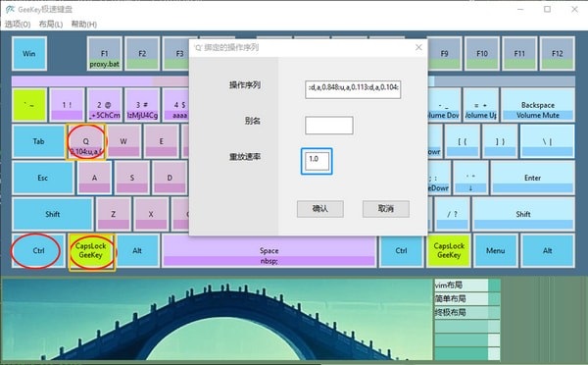Select the vim布局 layout entry
Screen dimensions: 588x365
coord(462,286)
